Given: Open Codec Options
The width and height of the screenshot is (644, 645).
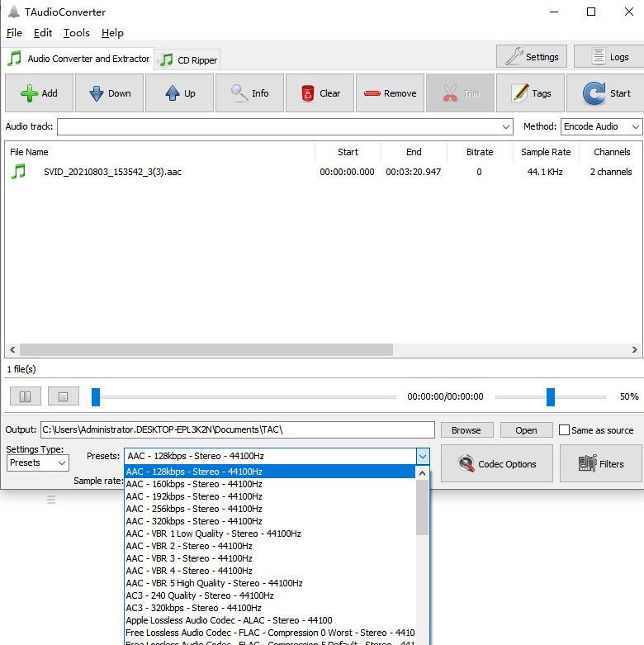Looking at the screenshot, I should point(497,463).
